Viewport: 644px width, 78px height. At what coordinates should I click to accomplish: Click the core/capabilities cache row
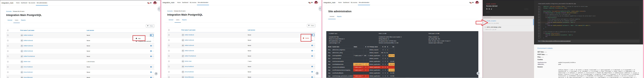(x=361, y=56)
